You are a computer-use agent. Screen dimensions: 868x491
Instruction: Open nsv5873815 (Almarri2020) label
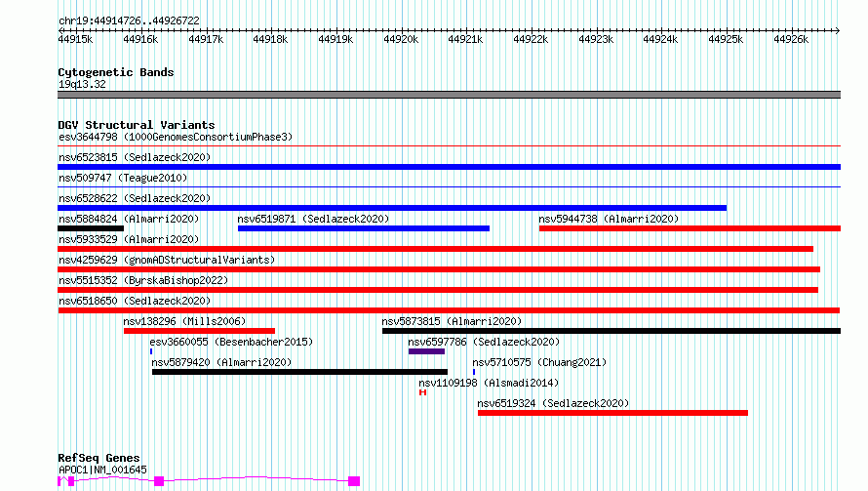point(452,321)
